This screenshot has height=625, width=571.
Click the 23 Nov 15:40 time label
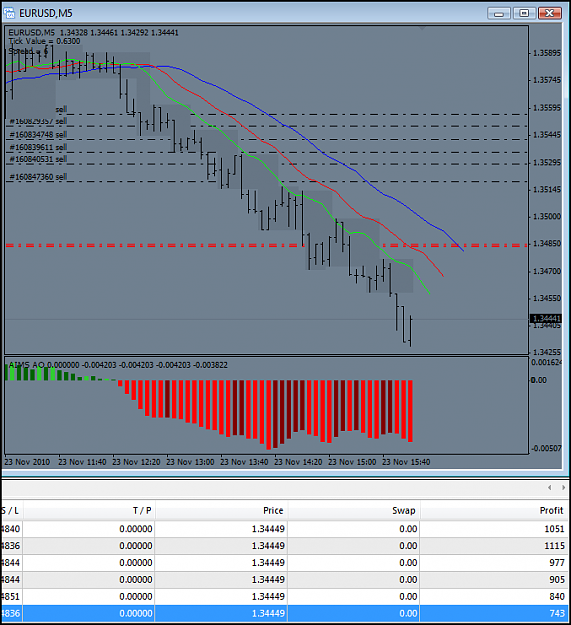[x=406, y=462]
